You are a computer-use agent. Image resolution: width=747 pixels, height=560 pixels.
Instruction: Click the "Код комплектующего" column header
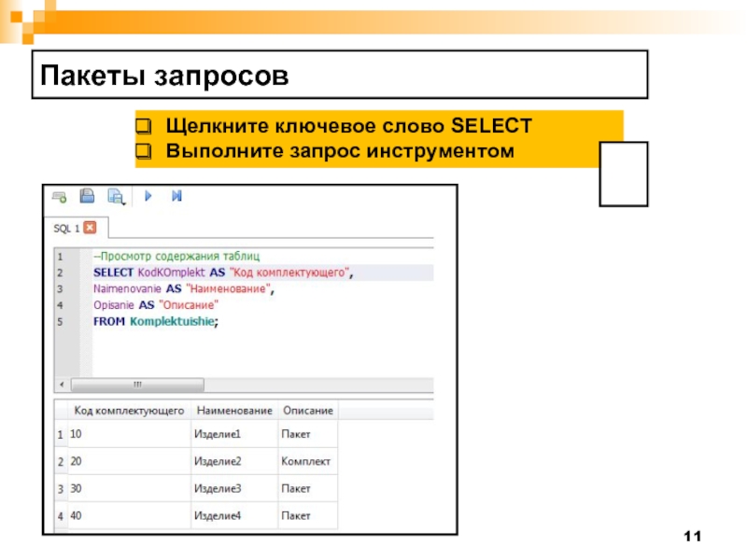coord(129,411)
